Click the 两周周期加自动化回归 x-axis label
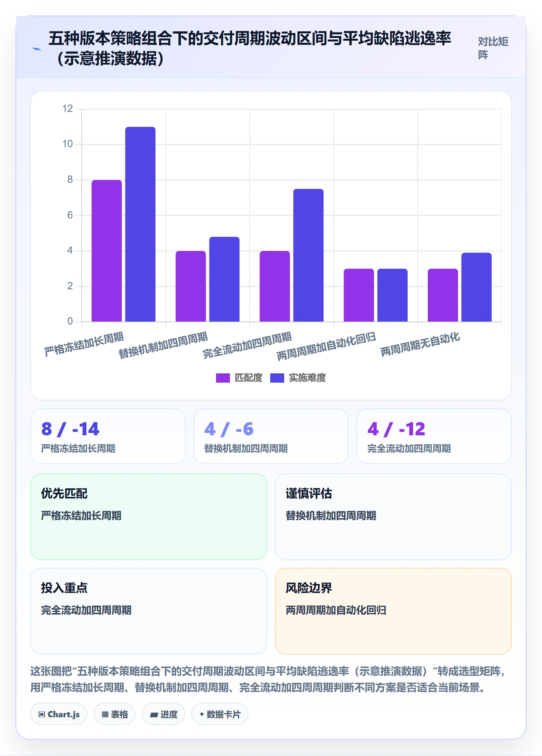The width and height of the screenshot is (542, 756). click(x=326, y=346)
